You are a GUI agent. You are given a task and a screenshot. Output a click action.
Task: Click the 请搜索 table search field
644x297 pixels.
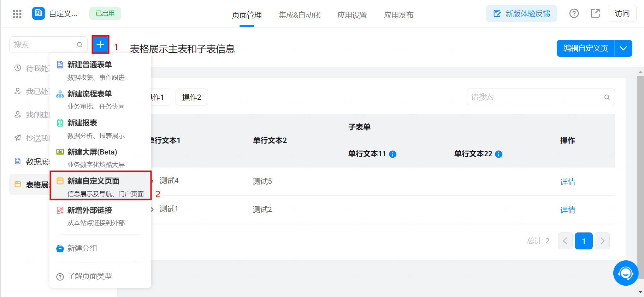540,97
